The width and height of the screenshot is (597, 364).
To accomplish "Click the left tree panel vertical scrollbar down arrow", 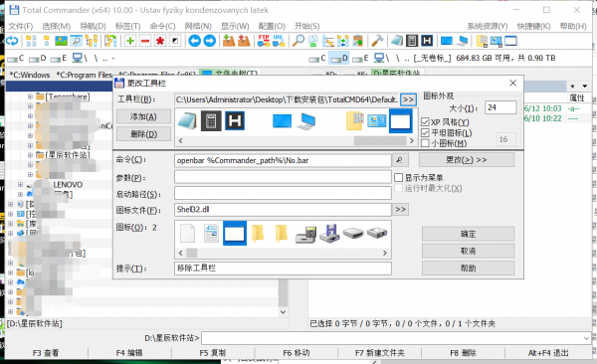I will 283,312.
